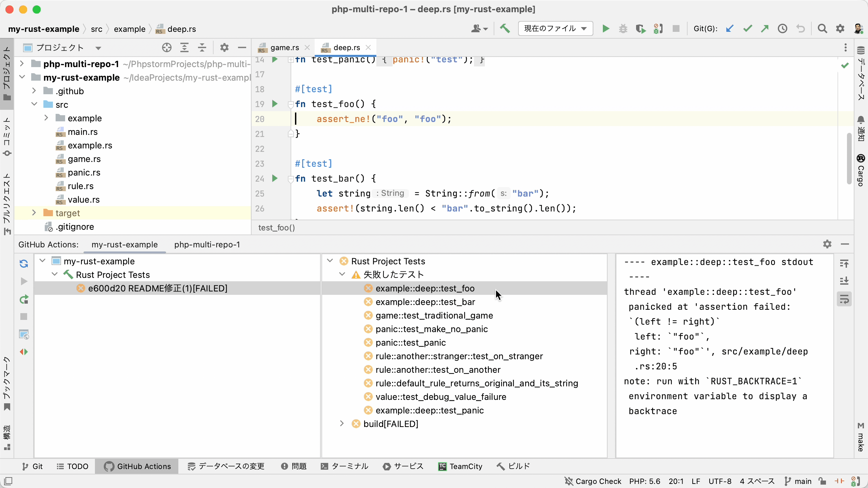868x488 pixels.
Task: Hide the Project tool window
Action: point(242,48)
